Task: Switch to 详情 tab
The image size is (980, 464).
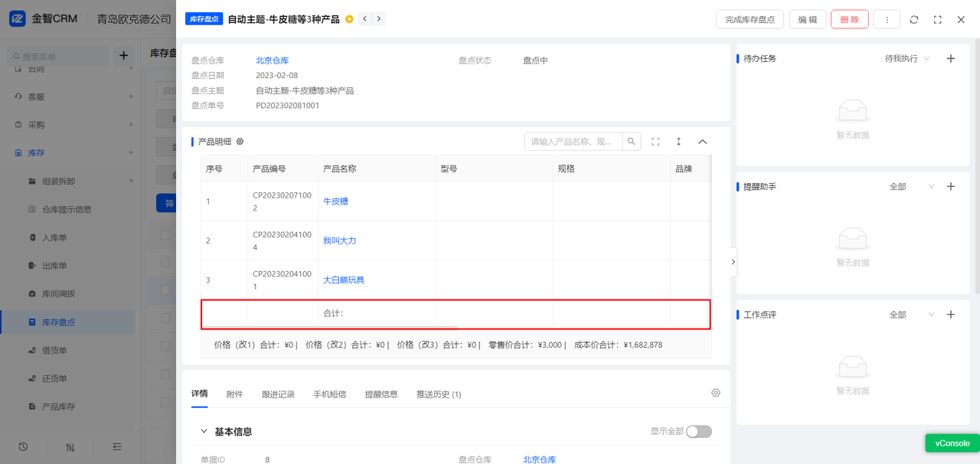Action: pyautogui.click(x=199, y=394)
